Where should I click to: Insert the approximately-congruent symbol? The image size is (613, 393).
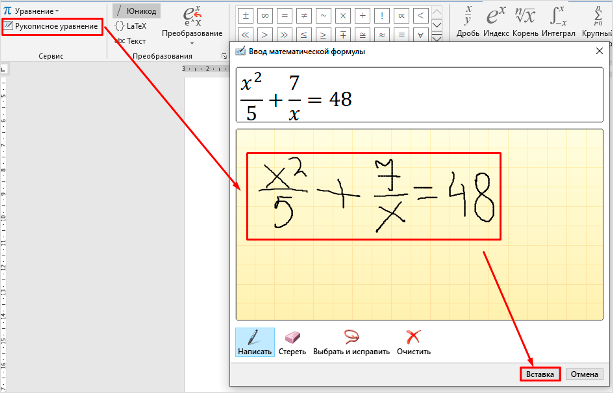click(362, 35)
